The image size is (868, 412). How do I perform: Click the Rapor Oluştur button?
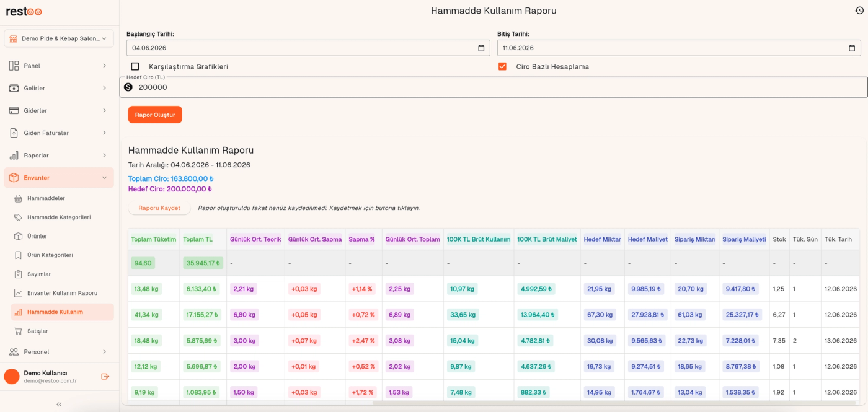[x=155, y=115]
